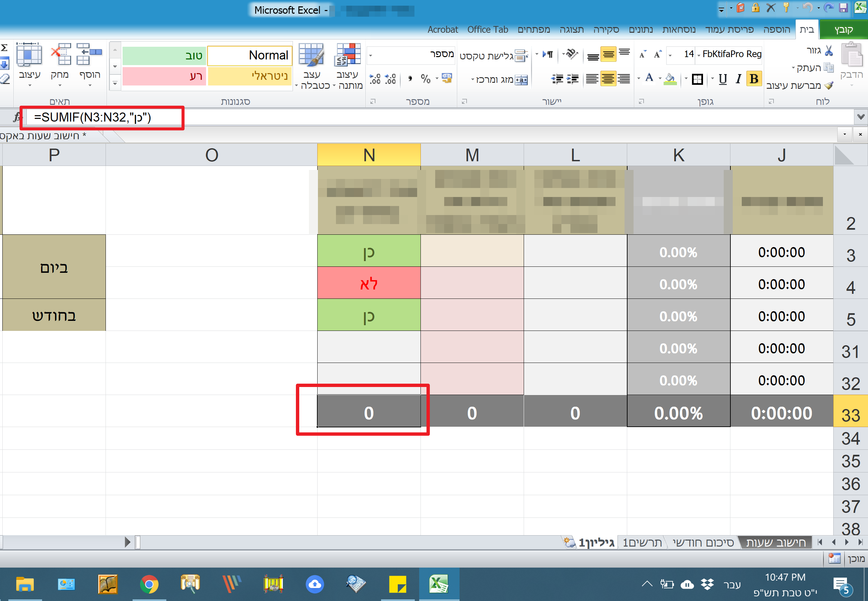Open the Office Tab ribbon tab

click(x=487, y=29)
